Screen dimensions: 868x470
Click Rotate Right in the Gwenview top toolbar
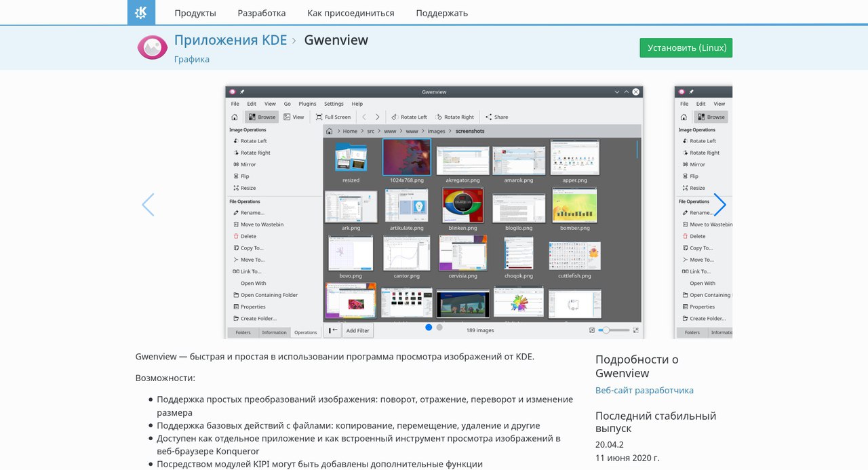455,117
